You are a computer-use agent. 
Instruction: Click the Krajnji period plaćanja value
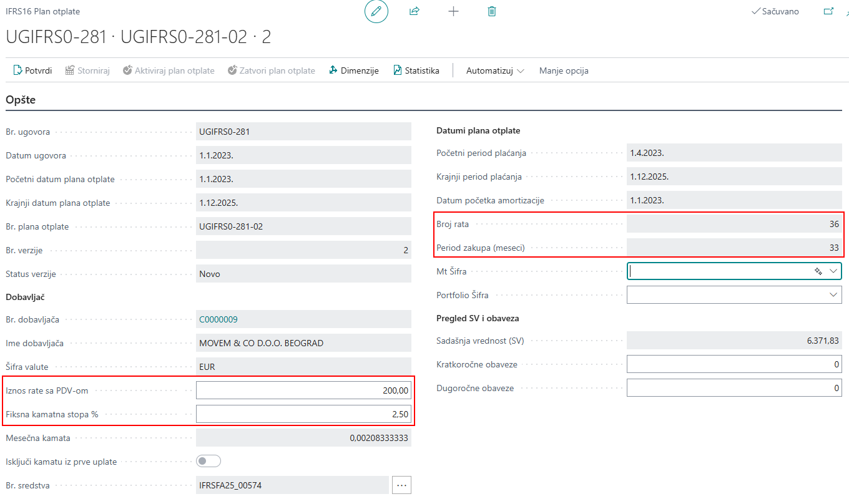[734, 177]
